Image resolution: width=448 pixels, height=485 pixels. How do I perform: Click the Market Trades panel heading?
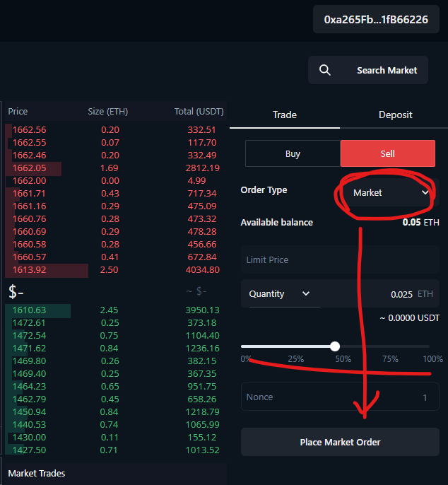tap(37, 473)
